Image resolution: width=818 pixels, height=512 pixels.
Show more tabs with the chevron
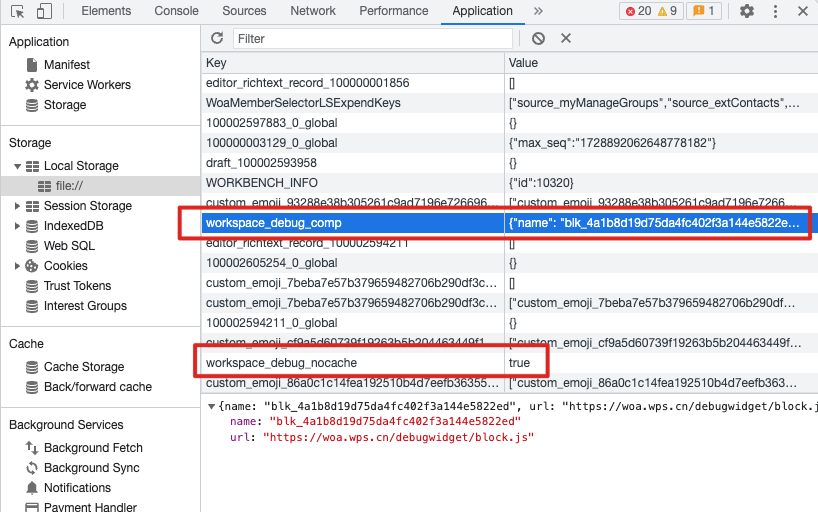[538, 11]
